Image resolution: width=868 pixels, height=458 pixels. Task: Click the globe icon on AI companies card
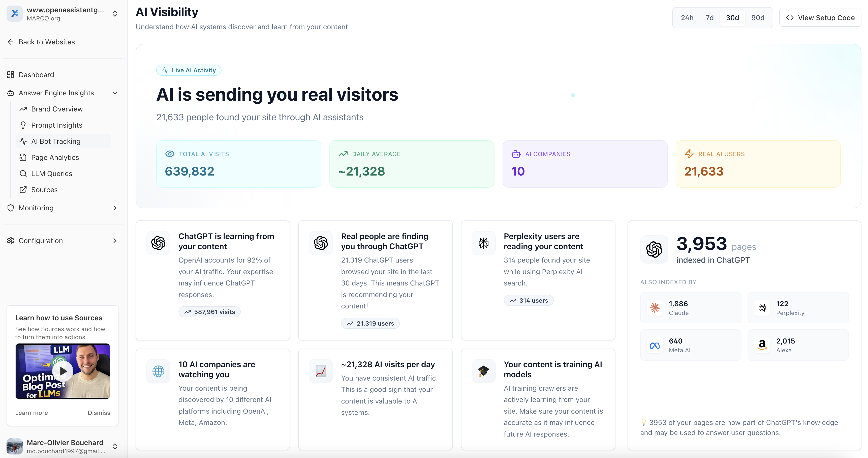coord(158,371)
